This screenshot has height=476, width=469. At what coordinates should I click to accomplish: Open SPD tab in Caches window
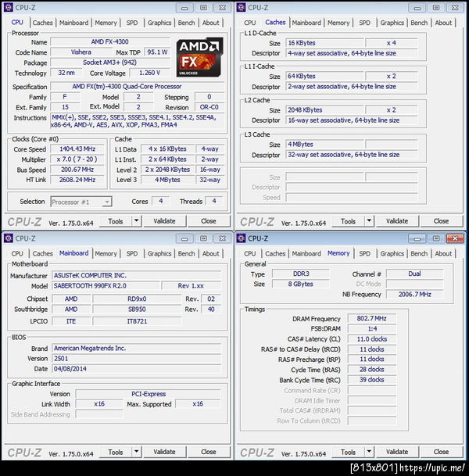(364, 23)
